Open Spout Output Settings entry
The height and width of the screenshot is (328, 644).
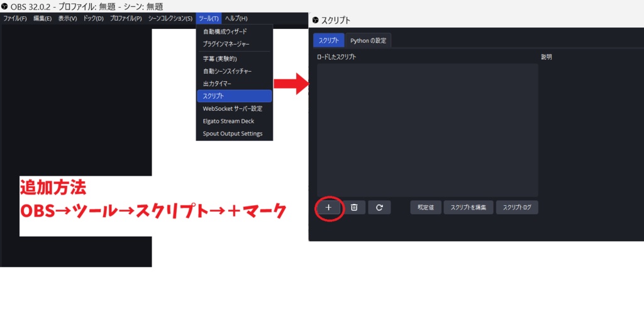[235, 133]
